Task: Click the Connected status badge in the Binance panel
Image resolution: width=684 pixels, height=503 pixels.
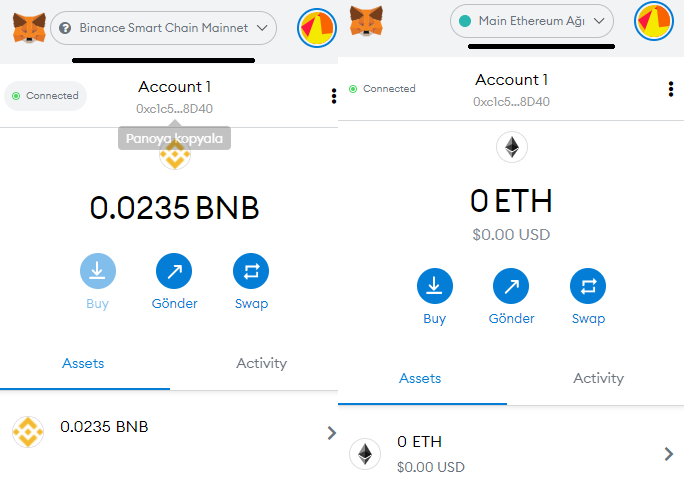Action: (x=45, y=96)
